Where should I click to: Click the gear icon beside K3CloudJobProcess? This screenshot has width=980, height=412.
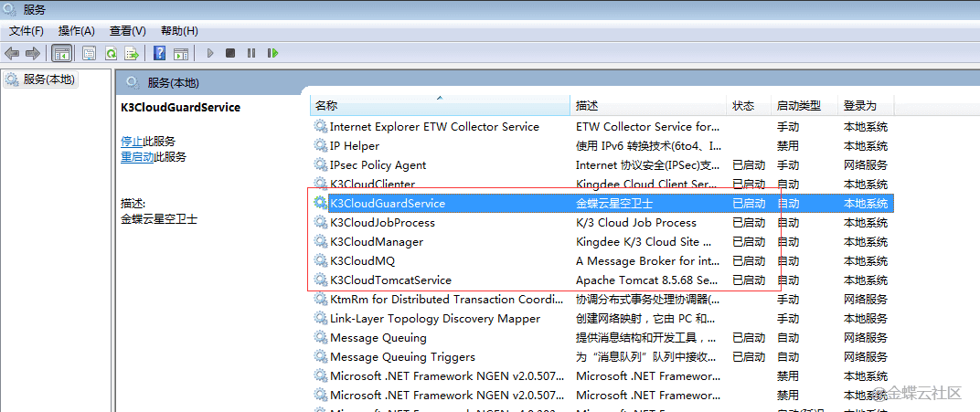pos(320,222)
